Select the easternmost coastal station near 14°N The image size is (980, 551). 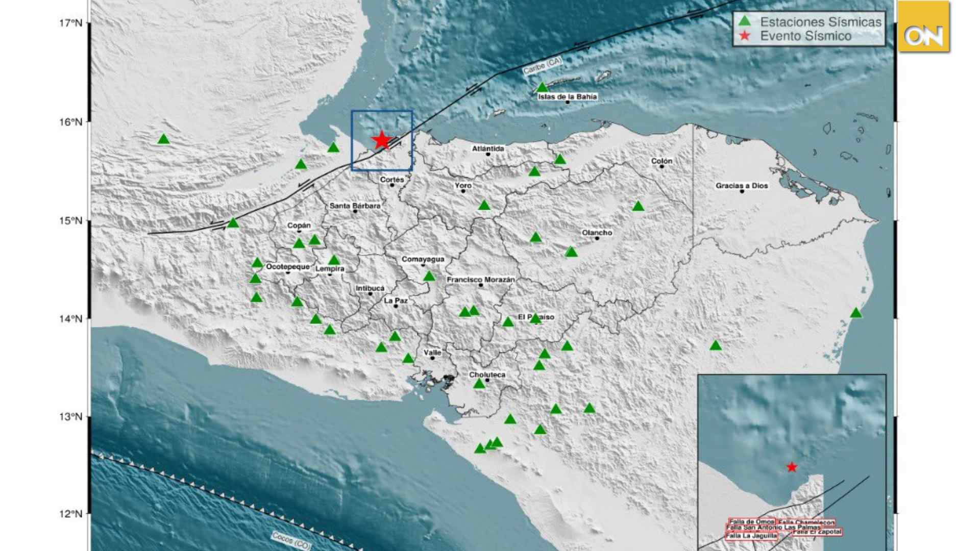pyautogui.click(x=856, y=313)
